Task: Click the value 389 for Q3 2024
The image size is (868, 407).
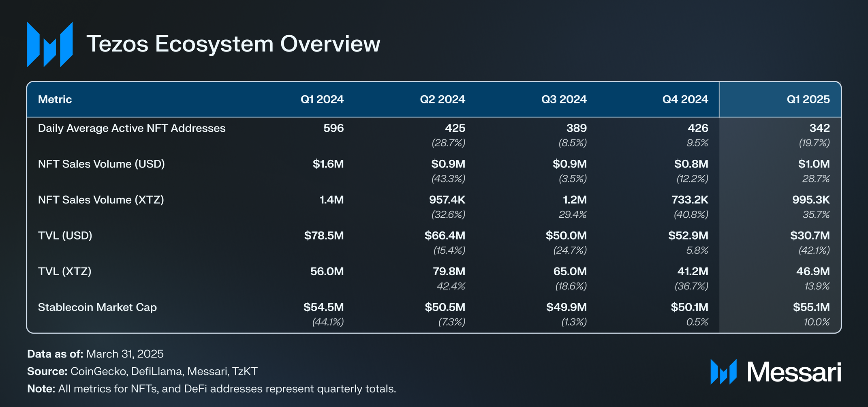Action: tap(577, 128)
